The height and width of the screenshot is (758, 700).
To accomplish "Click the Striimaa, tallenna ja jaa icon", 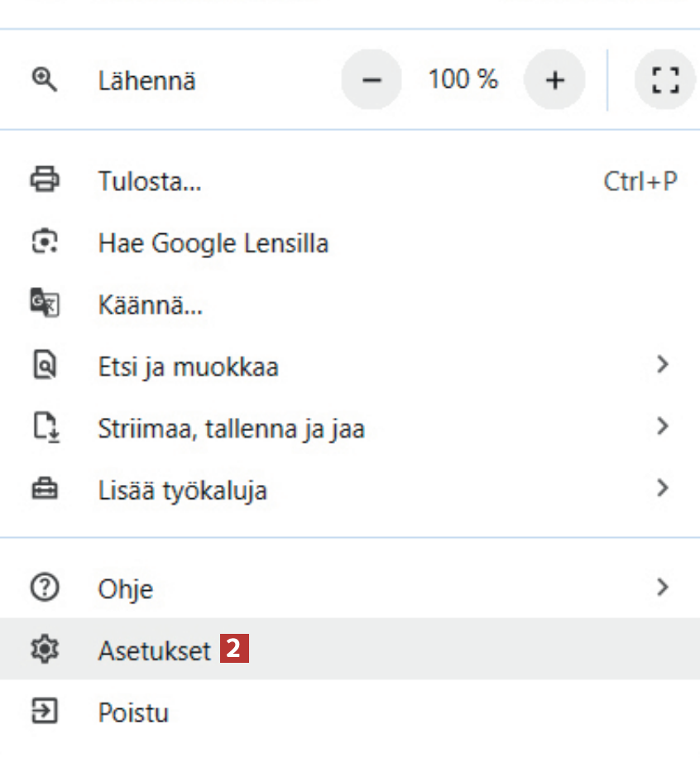I will tap(44, 428).
